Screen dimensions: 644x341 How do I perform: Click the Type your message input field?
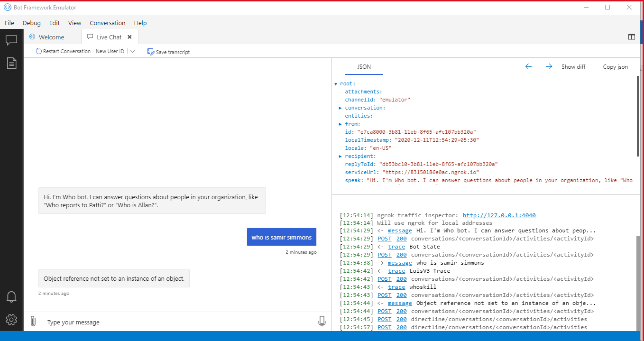click(142, 322)
